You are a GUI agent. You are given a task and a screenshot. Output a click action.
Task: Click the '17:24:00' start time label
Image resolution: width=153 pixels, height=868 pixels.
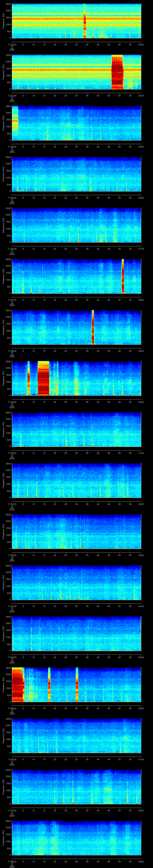pos(12,147)
